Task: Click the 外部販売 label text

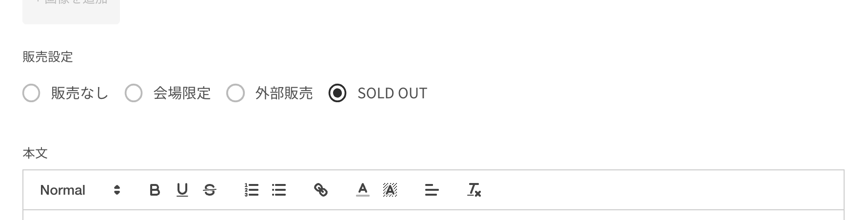Action: 284,93
